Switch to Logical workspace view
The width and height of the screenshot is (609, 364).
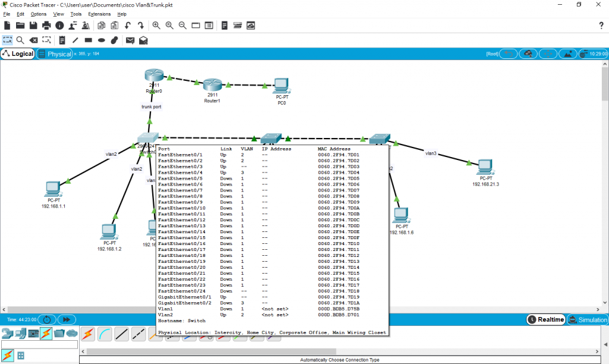pyautogui.click(x=18, y=54)
